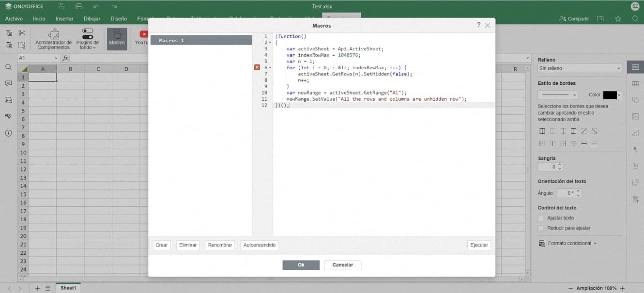Open the Archivo menu

tap(14, 19)
